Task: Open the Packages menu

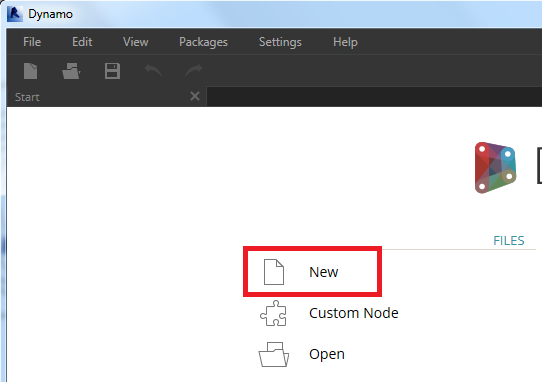Action: pyautogui.click(x=203, y=42)
